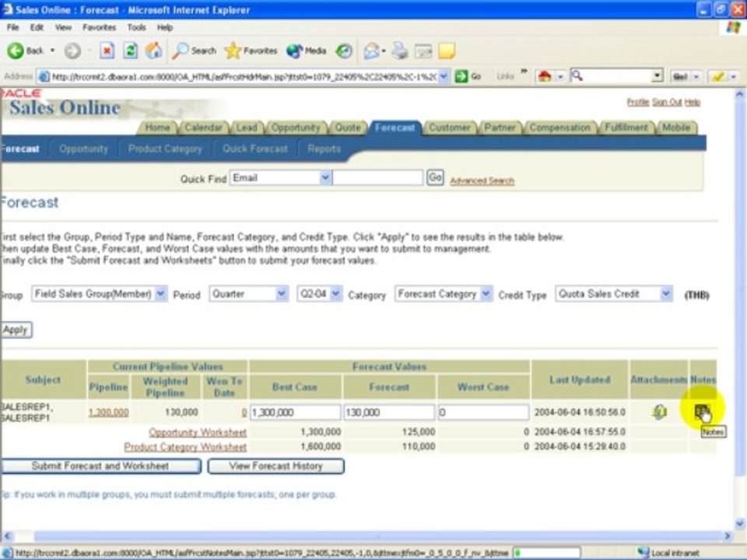The height and width of the screenshot is (560, 747).
Task: Print the page with the printer icon
Action: coord(400,51)
